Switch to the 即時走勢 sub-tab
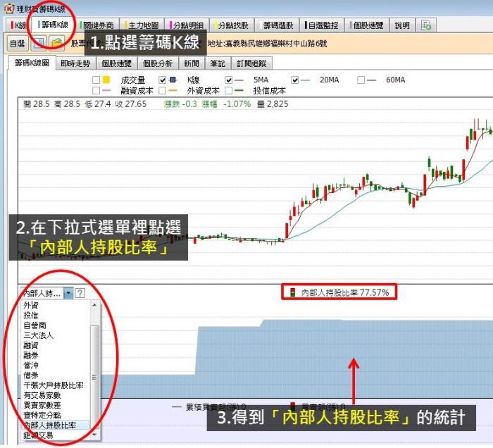 point(75,63)
